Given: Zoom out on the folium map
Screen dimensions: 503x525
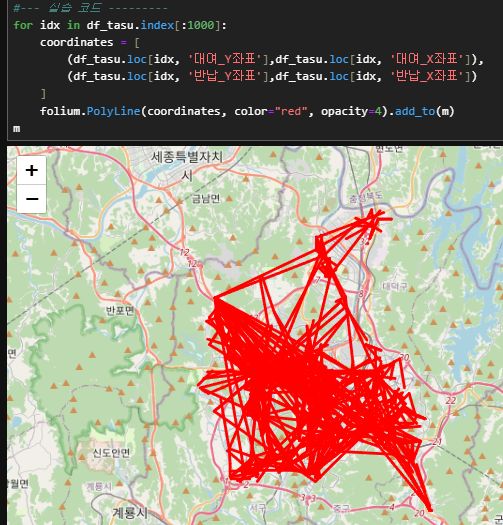Looking at the screenshot, I should tap(31, 199).
